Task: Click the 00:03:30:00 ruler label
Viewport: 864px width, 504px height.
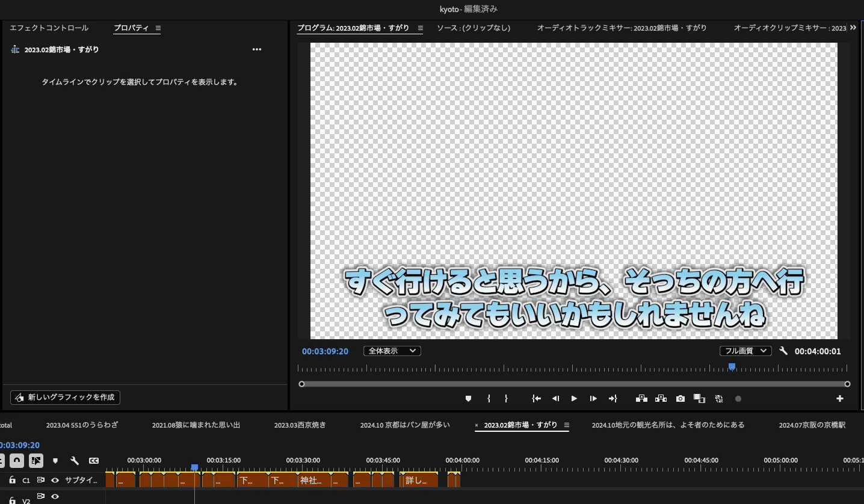Action: click(303, 460)
